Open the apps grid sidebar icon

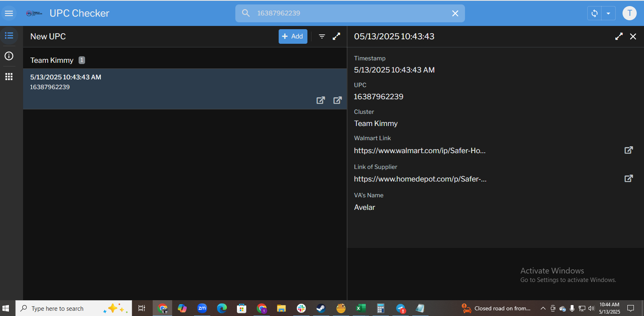tap(9, 77)
